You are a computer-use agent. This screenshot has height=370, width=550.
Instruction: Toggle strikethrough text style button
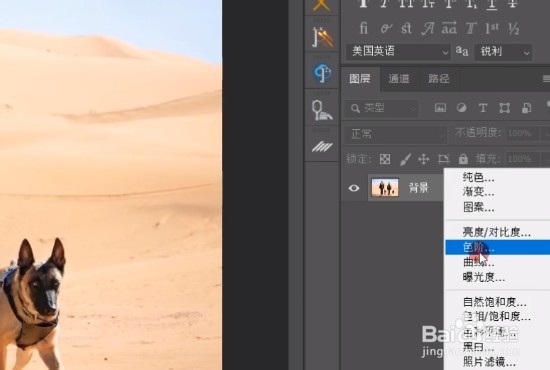click(513, 4)
